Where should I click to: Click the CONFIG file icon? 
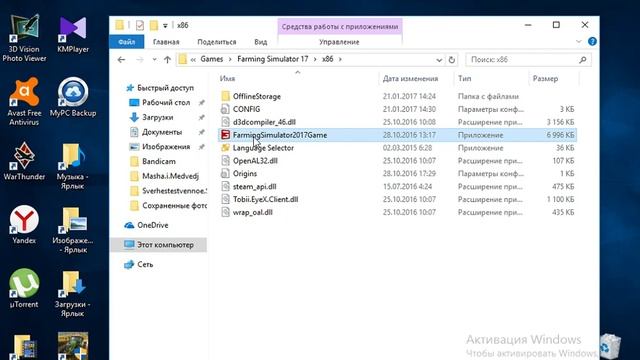click(225, 109)
